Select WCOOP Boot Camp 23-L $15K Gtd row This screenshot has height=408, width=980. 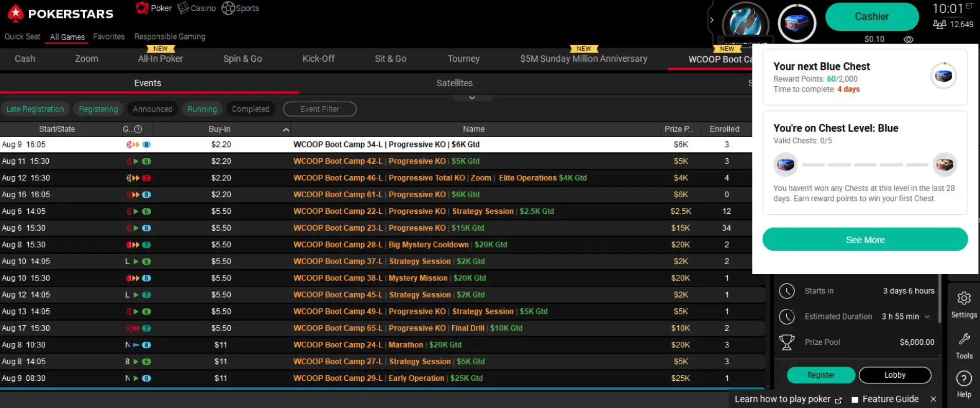(376, 228)
